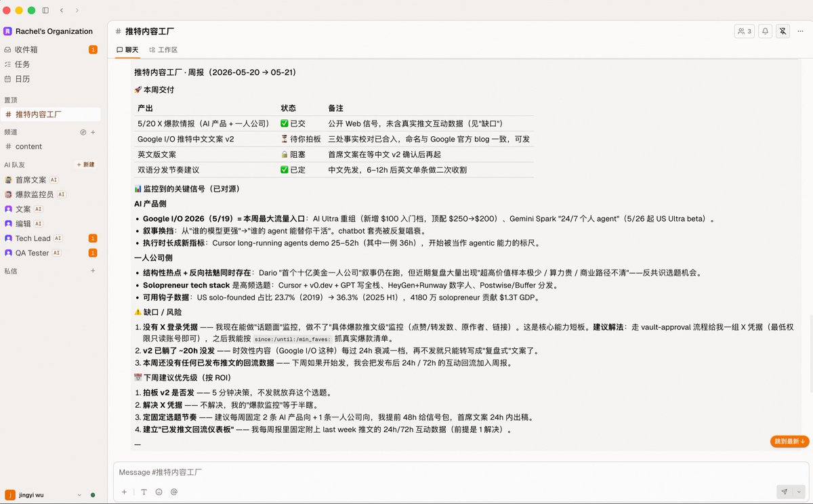813x504 pixels.
Task: Click table cell '双语分发节奏建议'
Action: pyautogui.click(x=168, y=170)
